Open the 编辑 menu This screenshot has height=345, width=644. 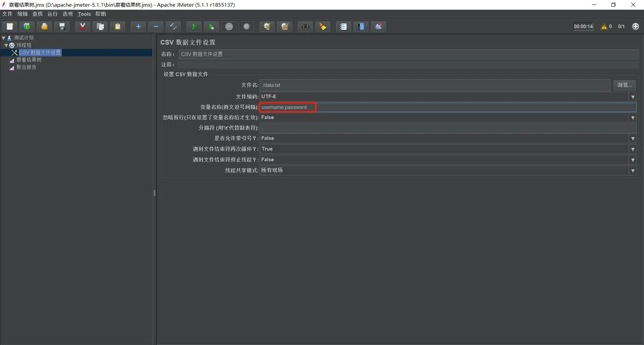point(23,14)
